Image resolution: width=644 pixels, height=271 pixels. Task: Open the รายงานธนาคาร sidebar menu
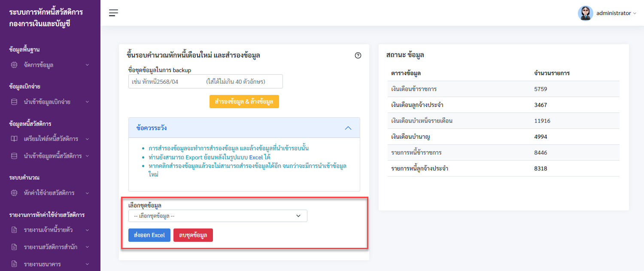click(50, 264)
